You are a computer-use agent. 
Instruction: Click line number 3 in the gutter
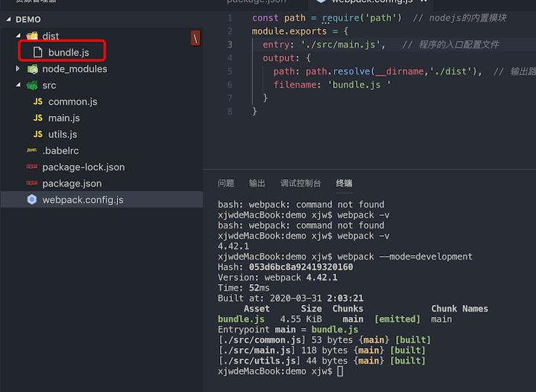tap(230, 45)
